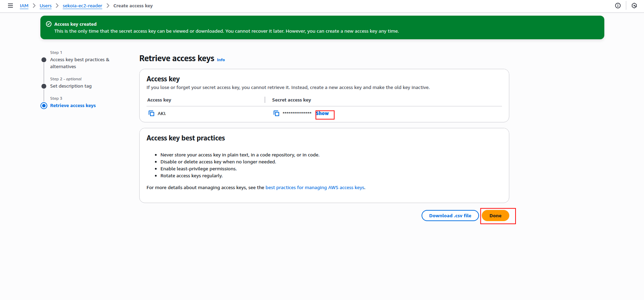The width and height of the screenshot is (644, 300).
Task: Open sekoia-ec2-reader user breadcrumb
Action: pos(83,6)
